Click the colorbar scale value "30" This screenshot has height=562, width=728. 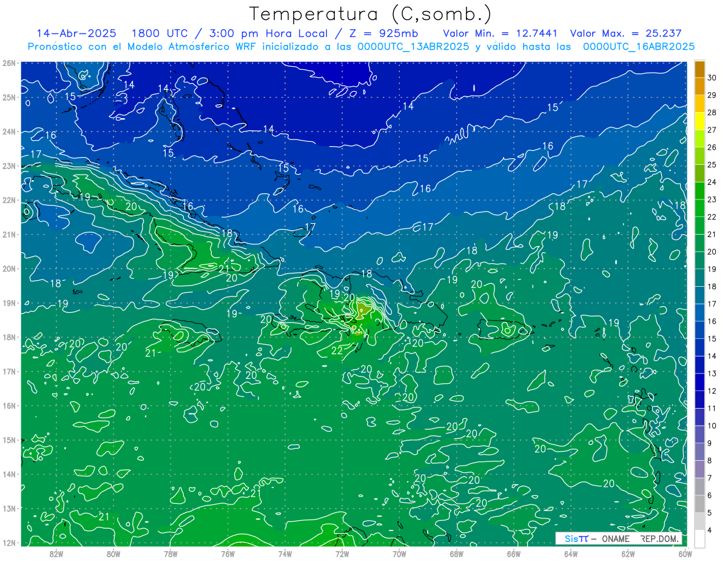tap(712, 78)
